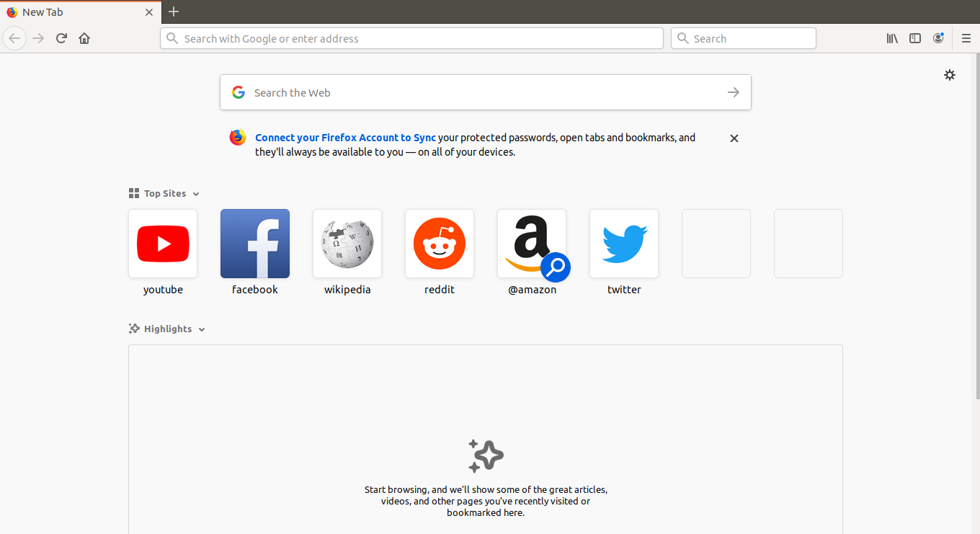Image resolution: width=980 pixels, height=534 pixels.
Task: Open the Wikipedia top site tile
Action: click(x=347, y=244)
